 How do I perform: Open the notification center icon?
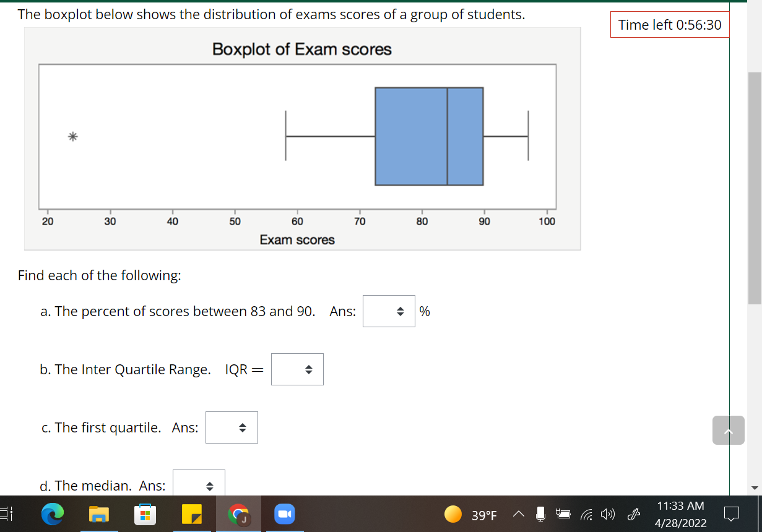point(732,515)
